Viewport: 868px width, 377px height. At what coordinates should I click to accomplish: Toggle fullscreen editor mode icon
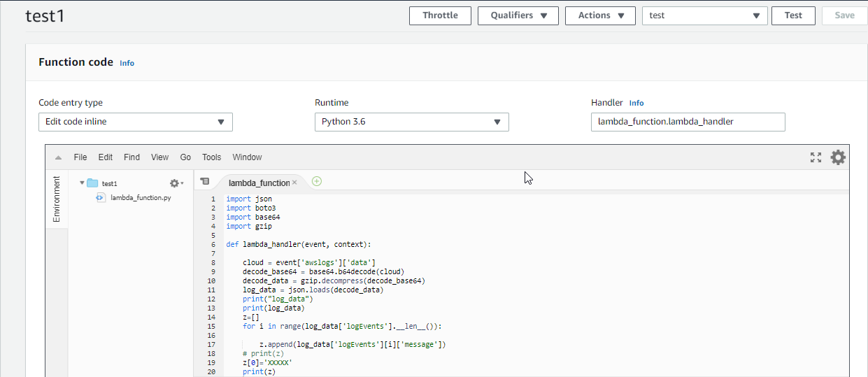816,157
